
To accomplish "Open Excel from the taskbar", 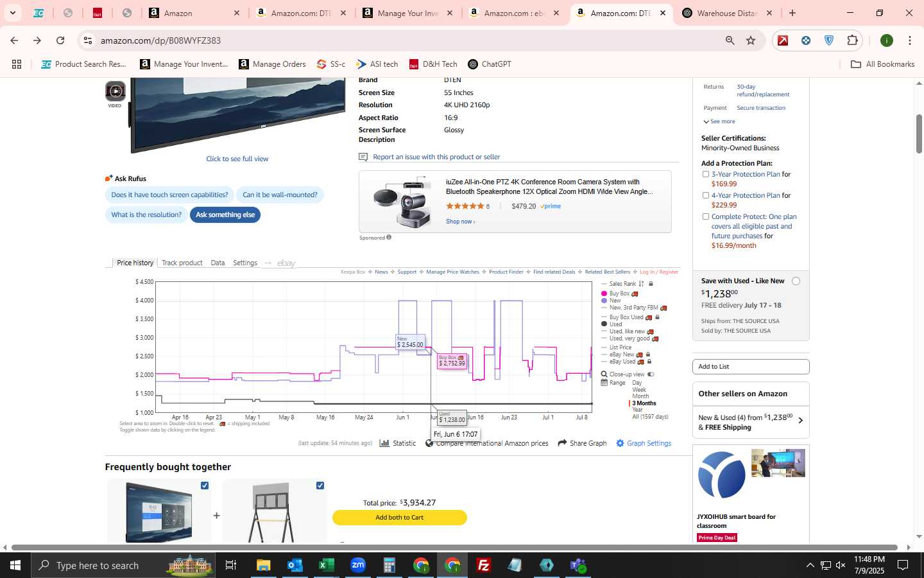I will tap(326, 565).
